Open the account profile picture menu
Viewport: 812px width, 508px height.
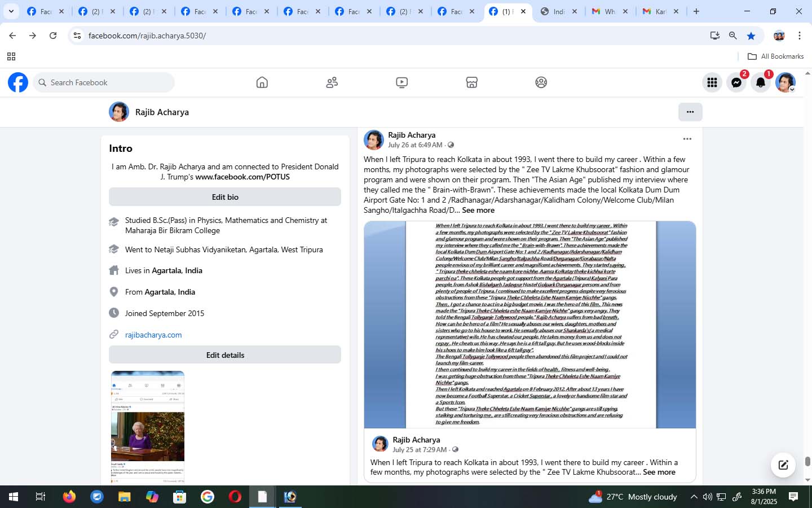785,82
